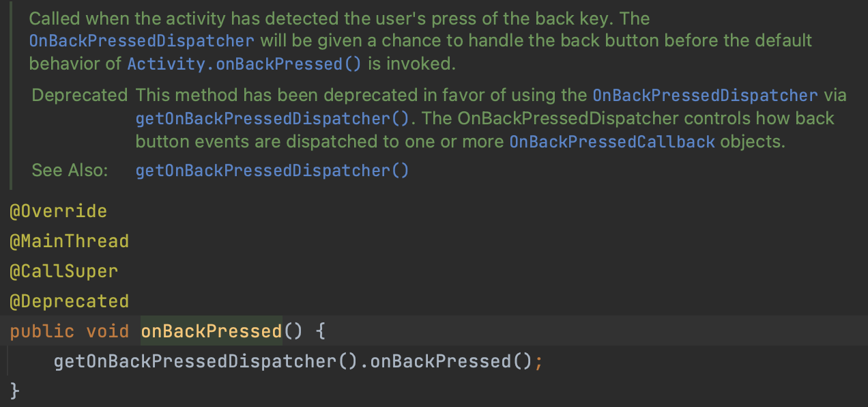This screenshot has width=868, height=407.
Task: Open OnBackPressedDispatcher link in the Deprecated note
Action: pyautogui.click(x=705, y=95)
